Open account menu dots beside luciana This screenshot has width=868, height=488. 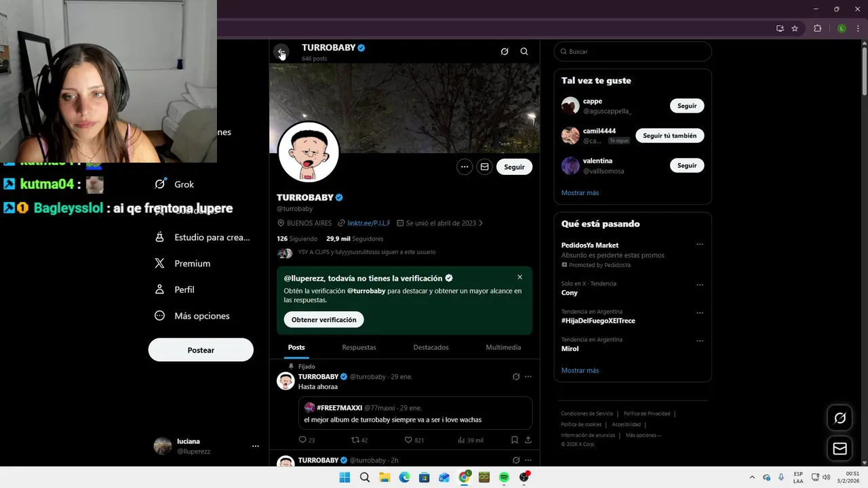(256, 446)
